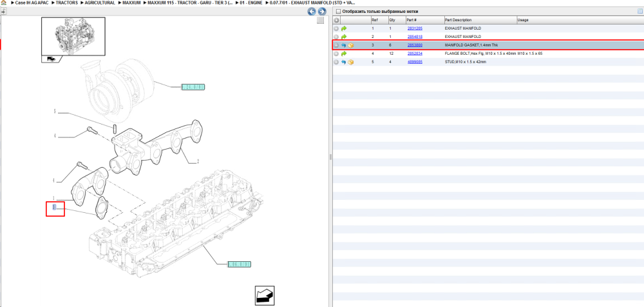The image size is (644, 307).
Task: Click package box icon on MANIFOLD GASKET row
Action: 351,45
